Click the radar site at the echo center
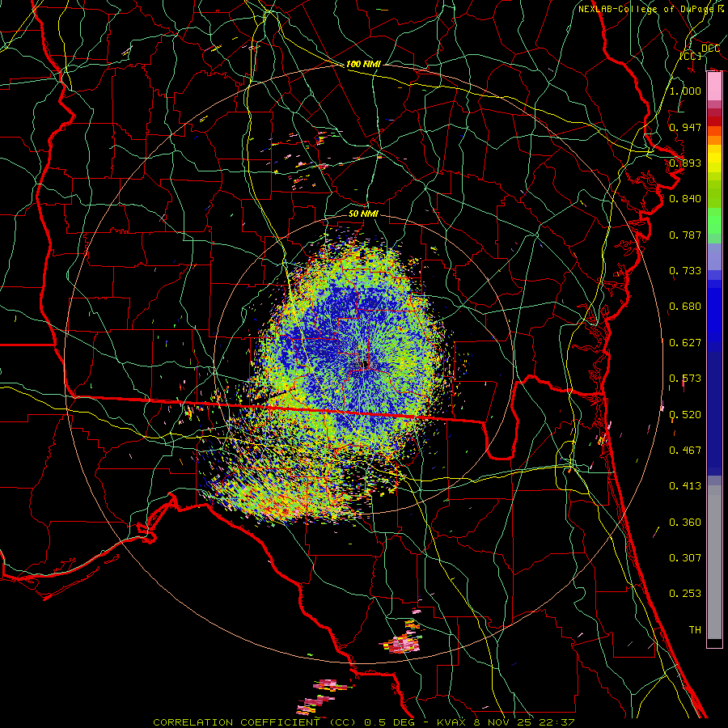This screenshot has width=728, height=728. pyautogui.click(x=365, y=363)
